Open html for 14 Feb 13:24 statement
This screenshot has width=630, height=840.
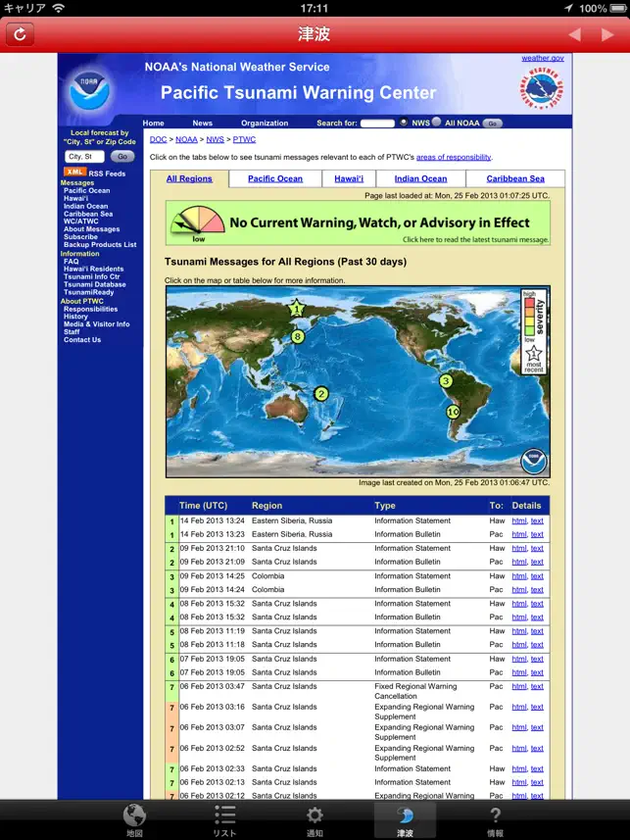coord(518,520)
